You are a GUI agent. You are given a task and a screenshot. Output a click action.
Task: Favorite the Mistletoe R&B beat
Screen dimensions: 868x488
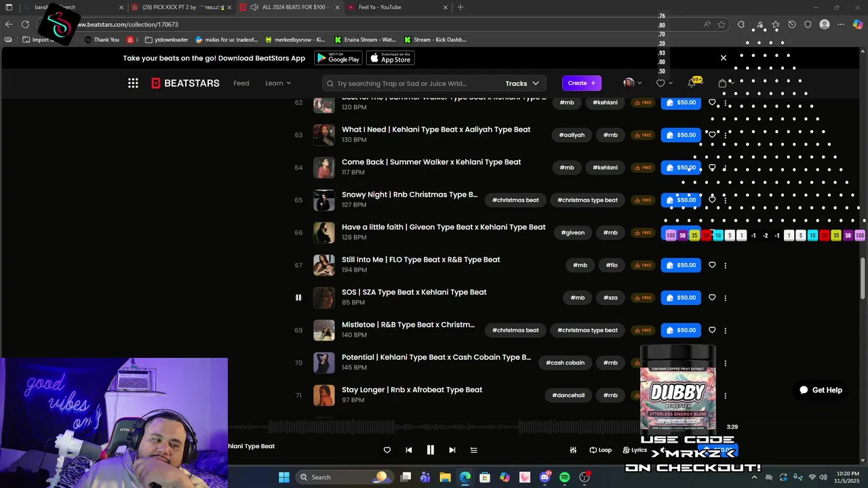pyautogui.click(x=712, y=330)
